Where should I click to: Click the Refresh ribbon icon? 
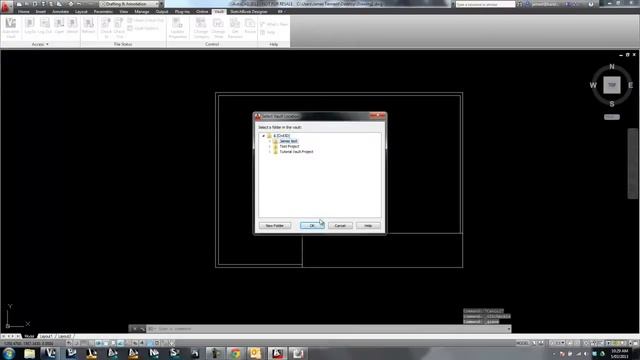(89, 26)
